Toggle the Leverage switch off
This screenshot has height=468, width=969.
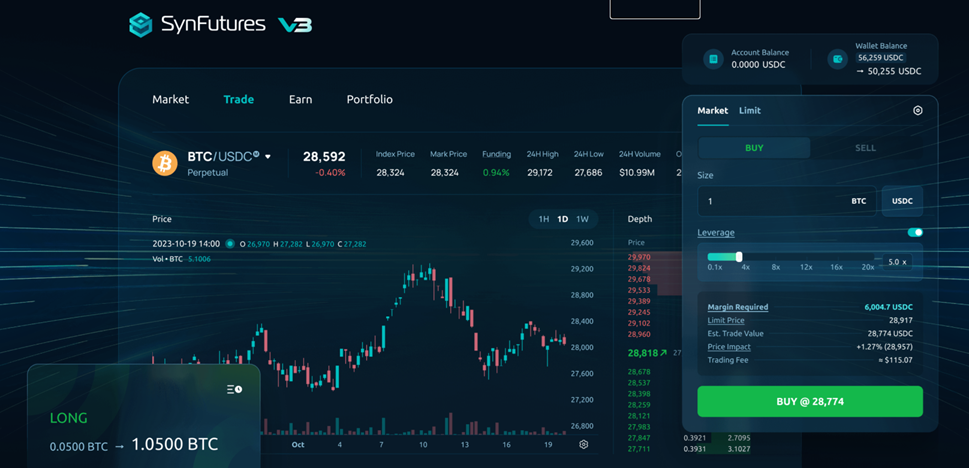tap(915, 232)
